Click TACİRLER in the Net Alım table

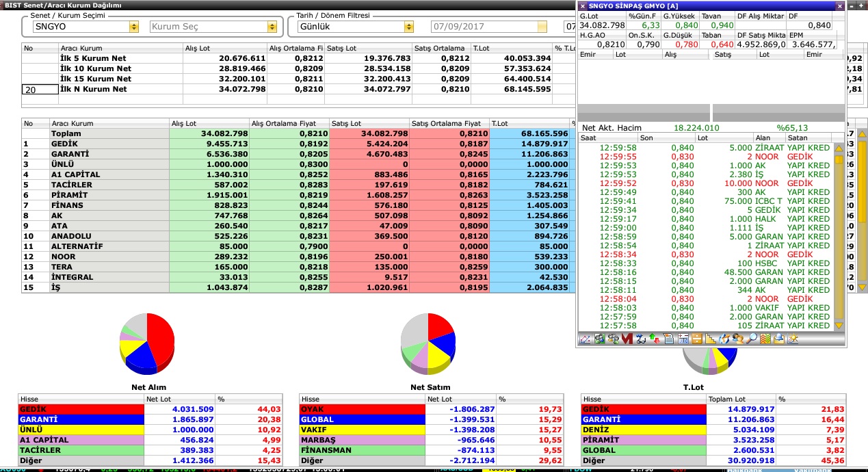point(81,450)
